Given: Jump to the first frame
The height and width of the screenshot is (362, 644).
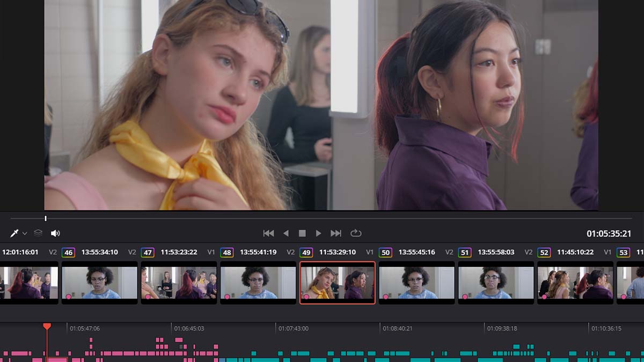Looking at the screenshot, I should point(268,233).
